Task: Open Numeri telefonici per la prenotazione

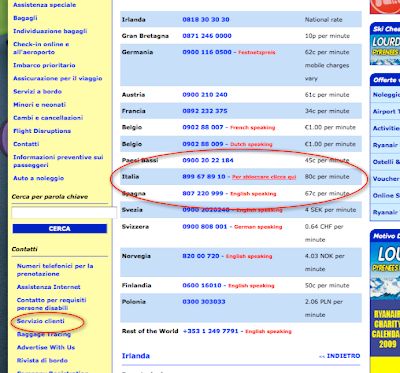Action: (x=55, y=270)
